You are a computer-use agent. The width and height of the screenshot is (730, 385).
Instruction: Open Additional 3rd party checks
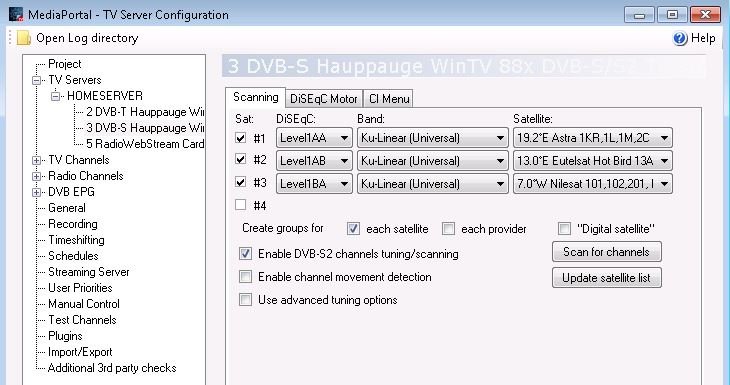(112, 368)
